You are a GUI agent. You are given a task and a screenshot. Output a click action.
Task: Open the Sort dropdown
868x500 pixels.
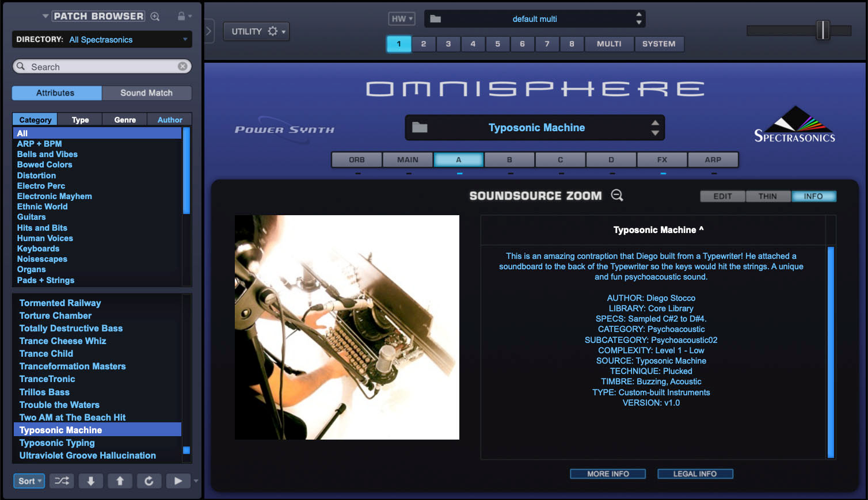tap(29, 481)
